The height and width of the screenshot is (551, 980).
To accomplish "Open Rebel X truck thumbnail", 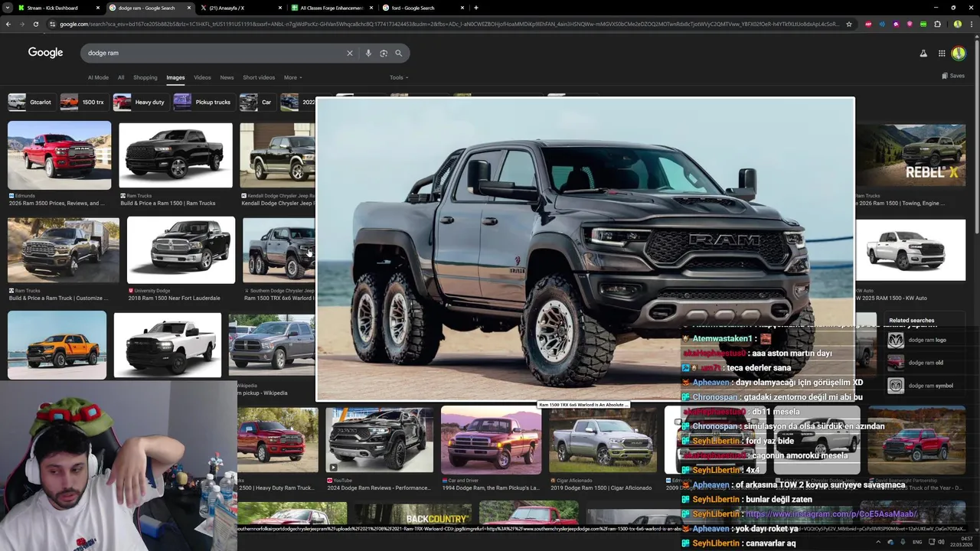I will coord(911,155).
